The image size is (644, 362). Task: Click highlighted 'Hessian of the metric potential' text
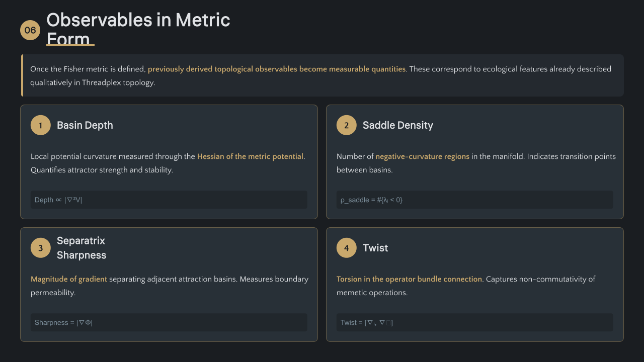250,156
